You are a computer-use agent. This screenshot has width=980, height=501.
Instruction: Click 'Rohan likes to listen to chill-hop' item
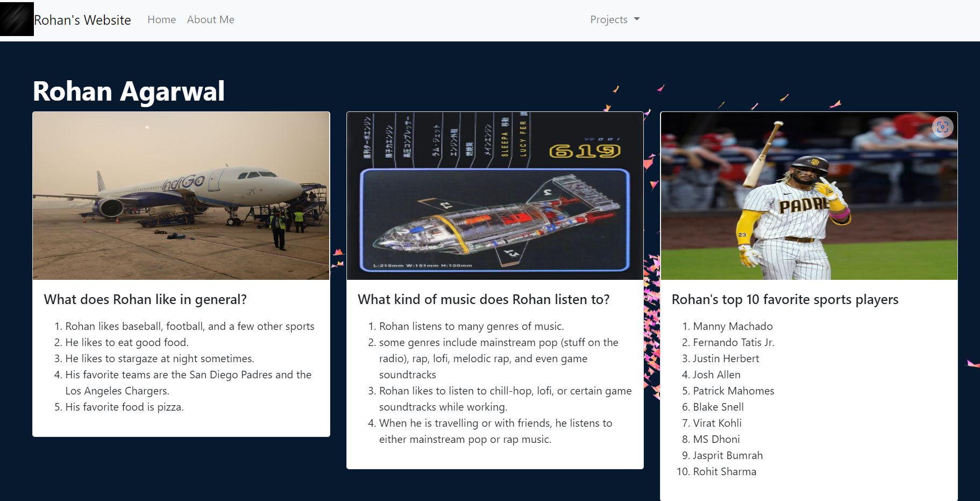coord(506,399)
